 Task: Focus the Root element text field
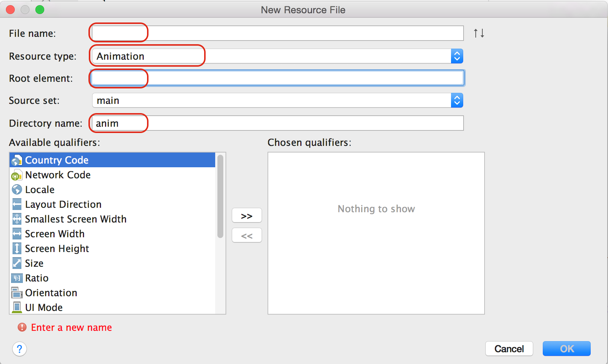click(277, 78)
